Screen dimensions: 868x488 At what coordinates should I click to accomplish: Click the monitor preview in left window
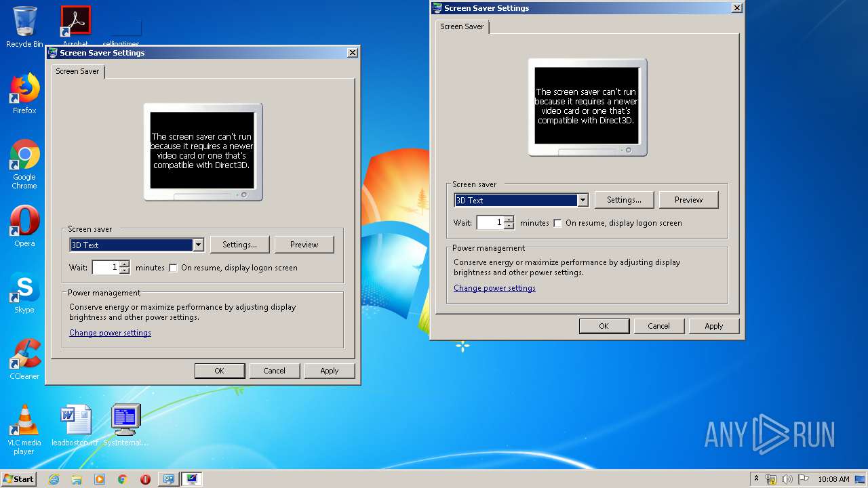pyautogui.click(x=203, y=152)
